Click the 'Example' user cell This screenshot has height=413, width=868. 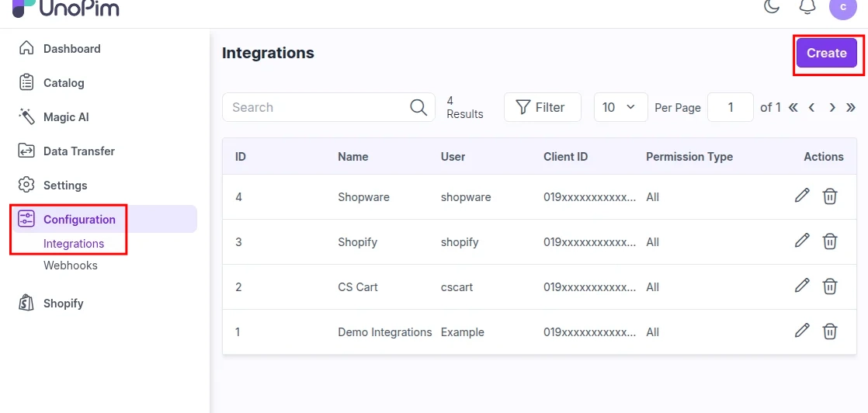tap(462, 332)
